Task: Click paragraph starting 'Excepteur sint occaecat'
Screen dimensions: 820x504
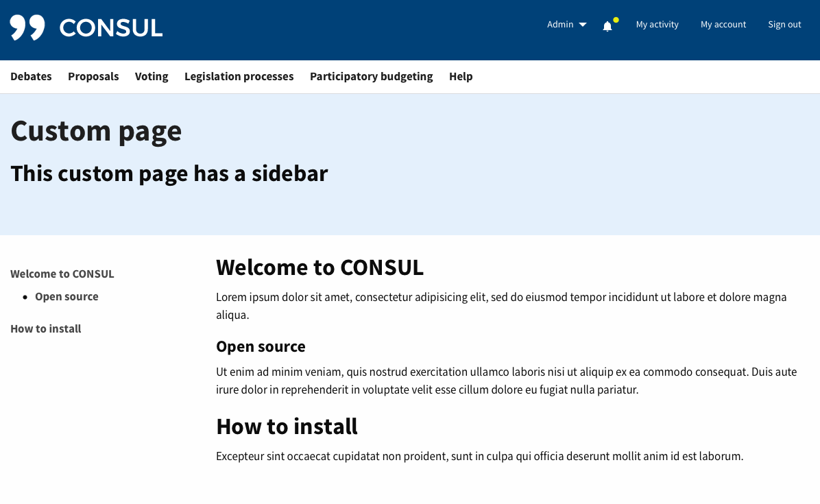Action: 479,457
